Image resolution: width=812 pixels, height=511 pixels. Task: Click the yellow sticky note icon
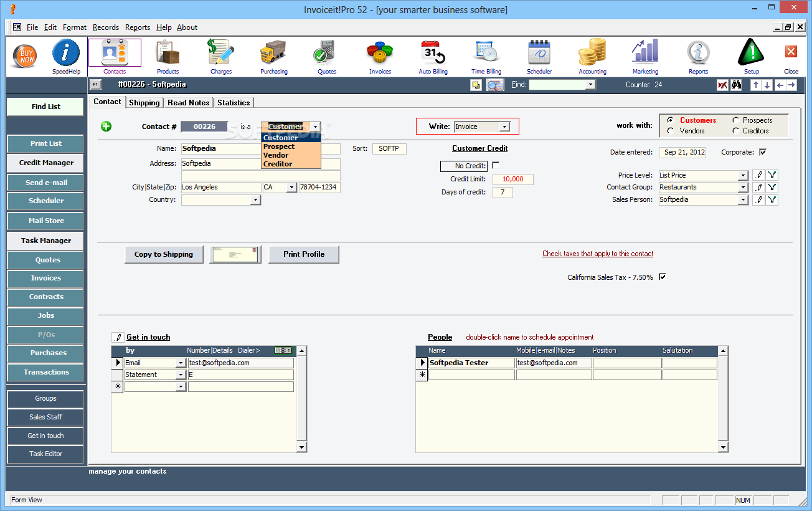[476, 85]
